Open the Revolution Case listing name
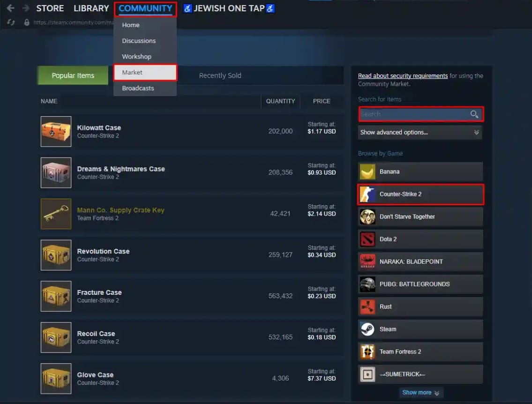Image resolution: width=532 pixels, height=404 pixels. pyautogui.click(x=103, y=251)
